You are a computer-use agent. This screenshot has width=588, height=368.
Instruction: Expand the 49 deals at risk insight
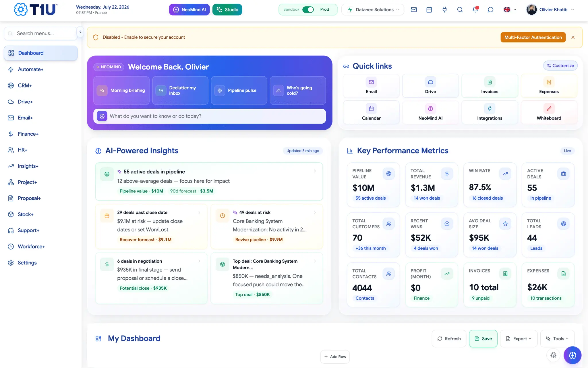click(x=267, y=226)
